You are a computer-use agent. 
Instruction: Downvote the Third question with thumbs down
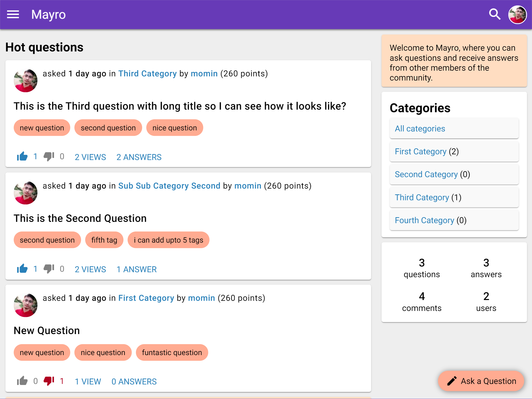click(x=49, y=156)
